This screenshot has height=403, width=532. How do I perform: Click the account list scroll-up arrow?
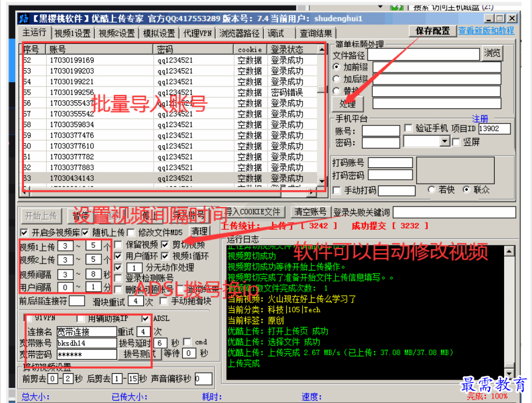point(321,50)
